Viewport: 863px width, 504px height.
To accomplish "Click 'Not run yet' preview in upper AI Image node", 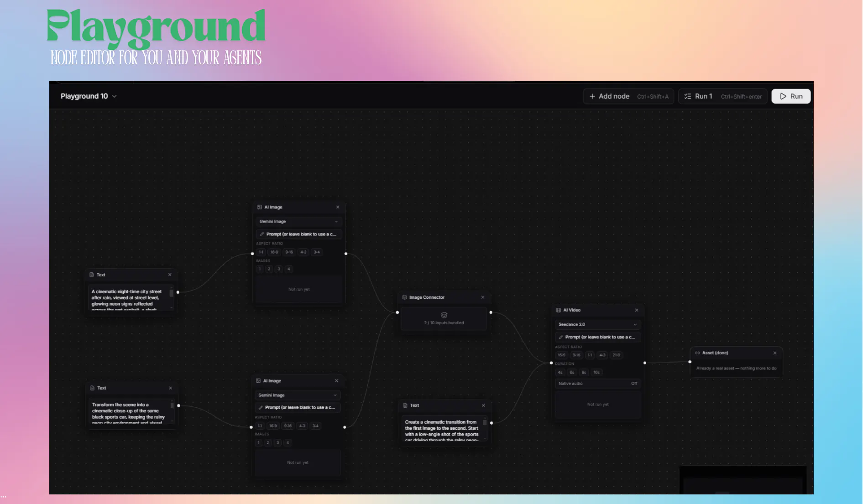I will pos(299,290).
